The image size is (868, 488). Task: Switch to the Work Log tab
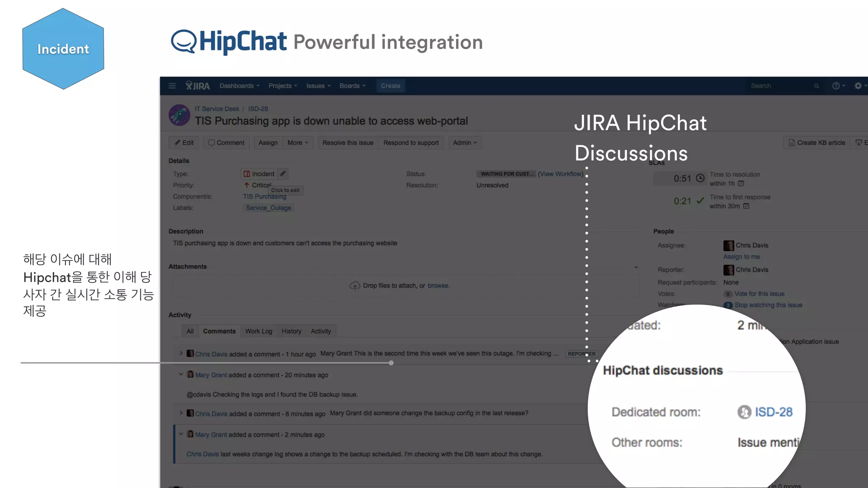pos(259,331)
